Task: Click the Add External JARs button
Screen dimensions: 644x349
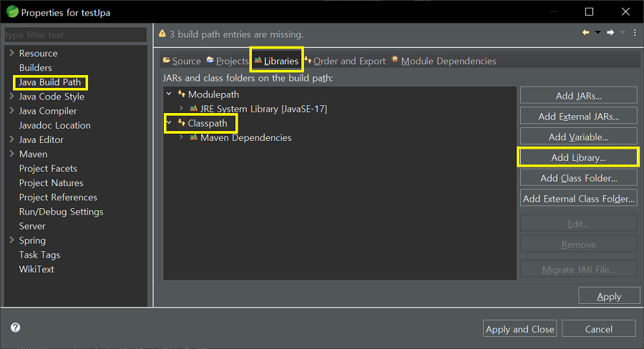Action: 578,116
